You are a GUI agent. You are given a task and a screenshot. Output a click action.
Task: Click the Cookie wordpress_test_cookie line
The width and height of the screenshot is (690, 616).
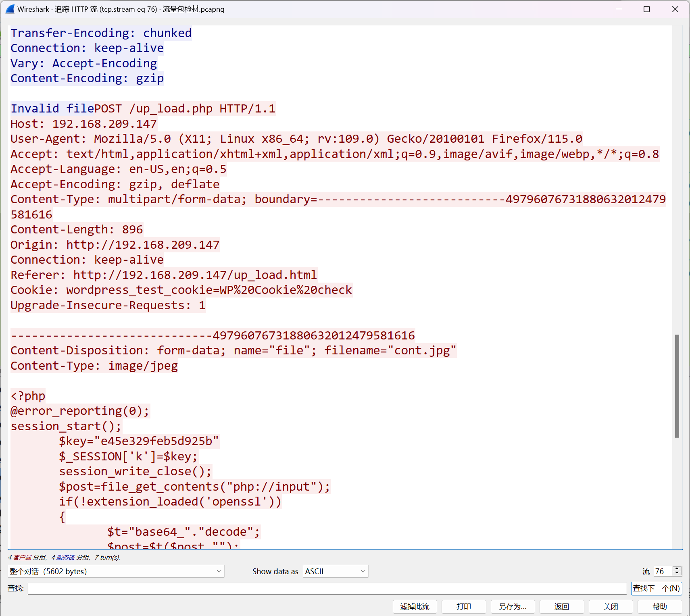click(x=181, y=290)
